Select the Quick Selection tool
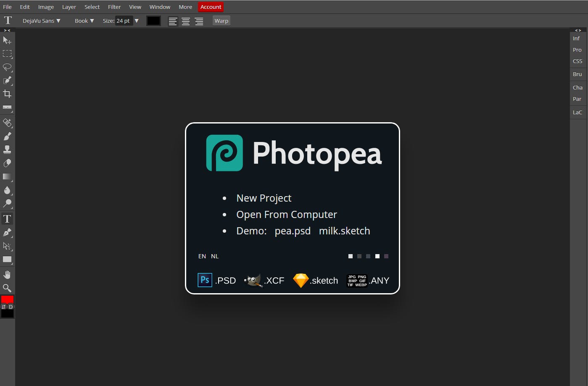 (7, 81)
